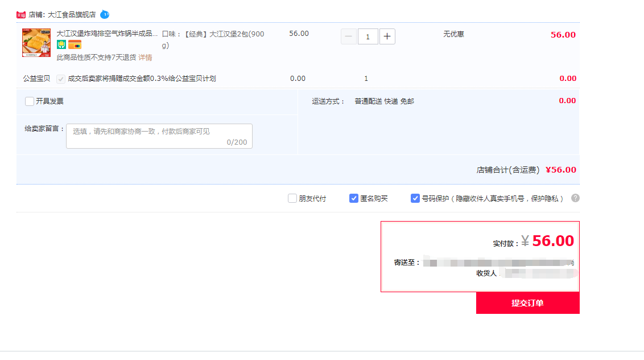Click the 实付款 amount 56.00
This screenshot has width=644, height=360.
coord(553,241)
